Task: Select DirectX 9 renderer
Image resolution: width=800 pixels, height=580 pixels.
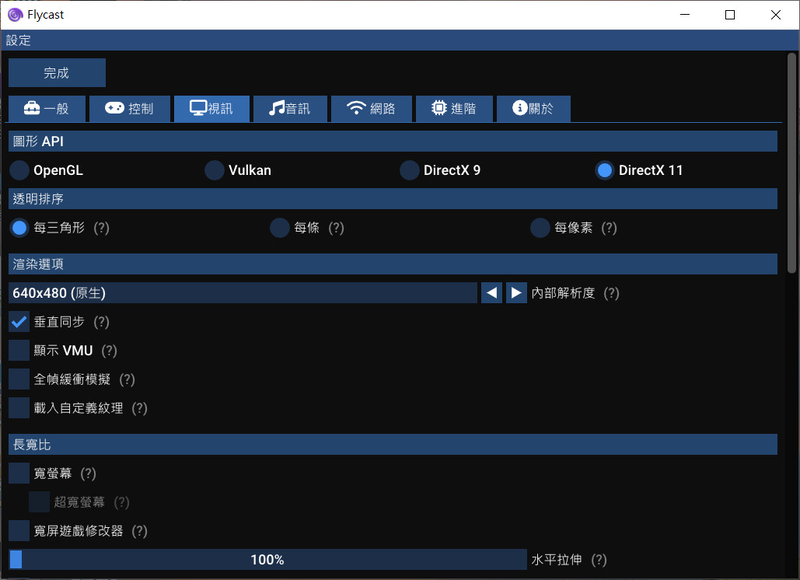Action: pyautogui.click(x=410, y=170)
